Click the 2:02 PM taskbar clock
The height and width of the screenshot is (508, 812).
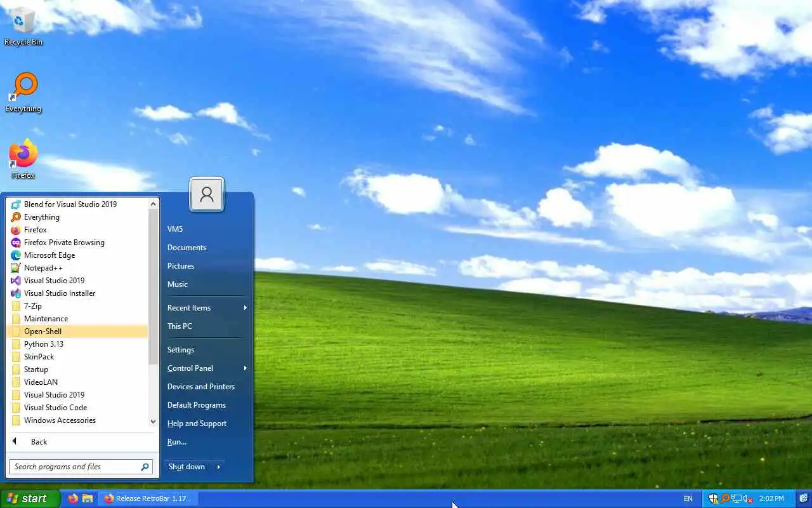click(771, 499)
